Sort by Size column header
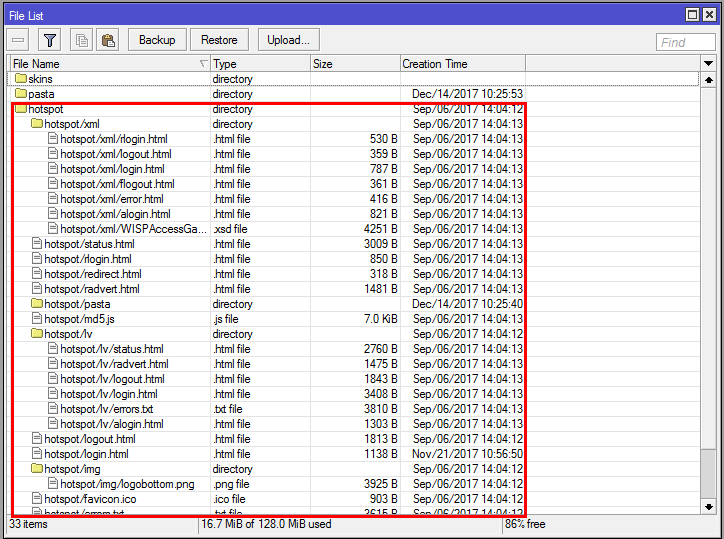Viewport: 724px width, 539px height. (x=355, y=64)
